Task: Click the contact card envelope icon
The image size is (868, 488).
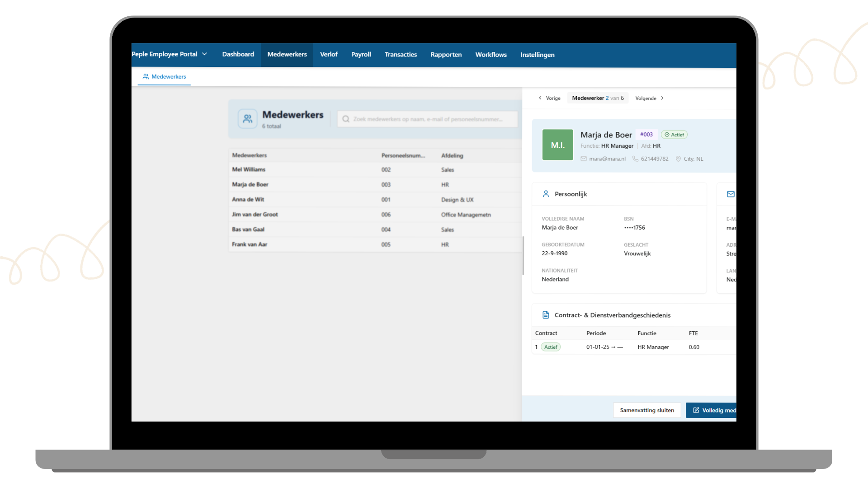Action: 730,194
